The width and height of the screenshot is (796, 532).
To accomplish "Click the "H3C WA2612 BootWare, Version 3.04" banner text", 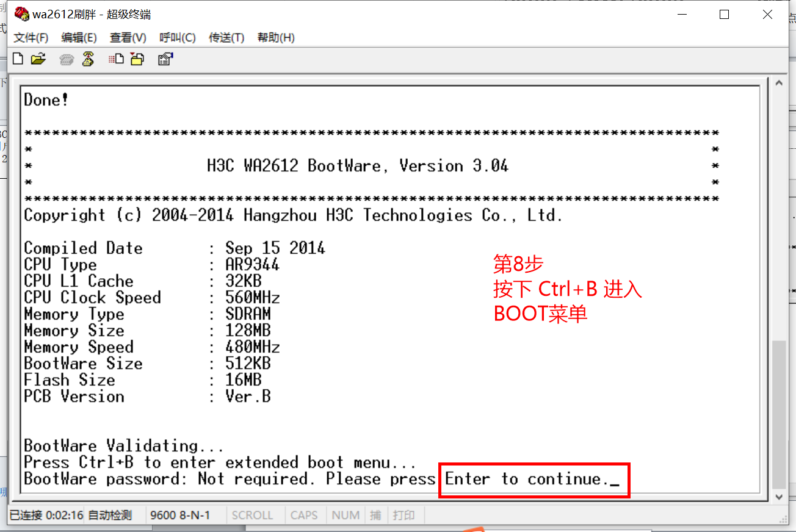I will point(358,166).
